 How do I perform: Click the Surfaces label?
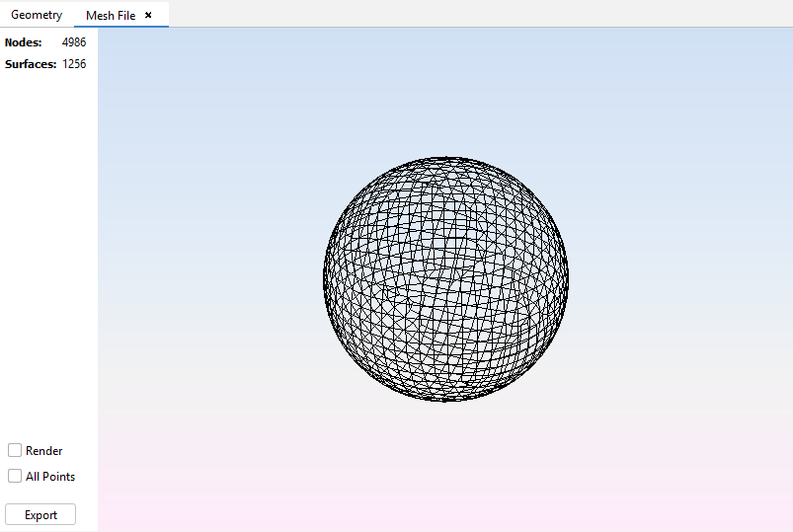[x=31, y=64]
